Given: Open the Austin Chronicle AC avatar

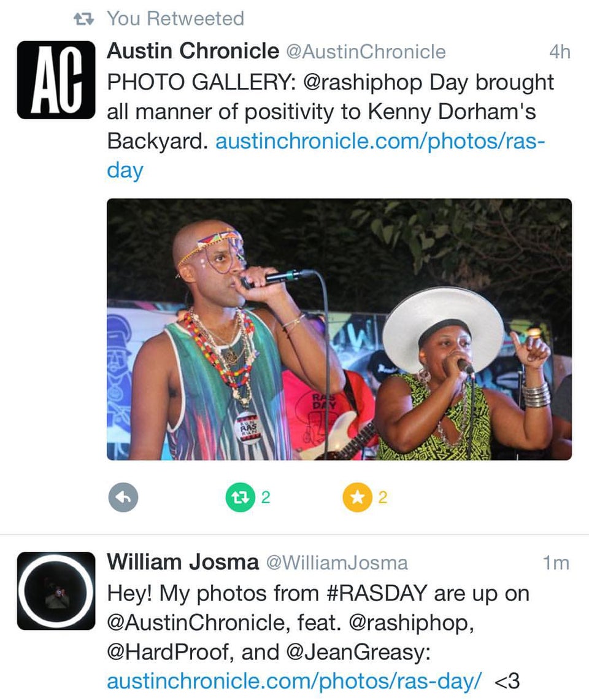Looking at the screenshot, I should (56, 80).
